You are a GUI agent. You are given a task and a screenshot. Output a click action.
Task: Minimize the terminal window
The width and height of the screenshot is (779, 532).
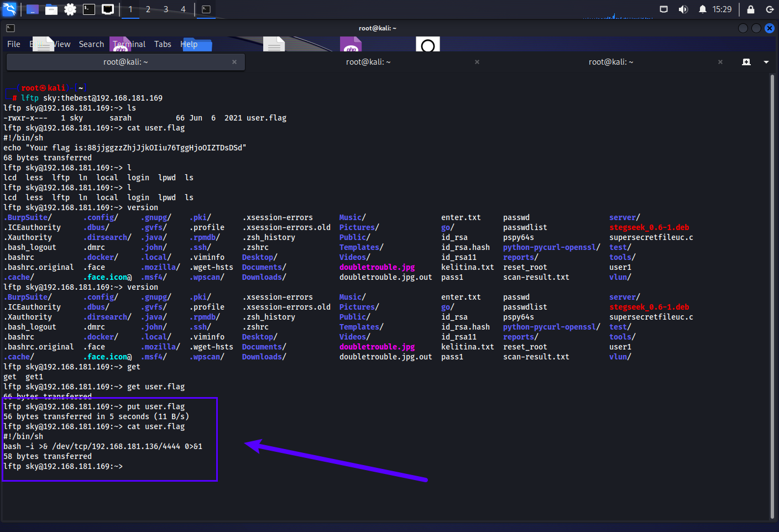pos(743,28)
